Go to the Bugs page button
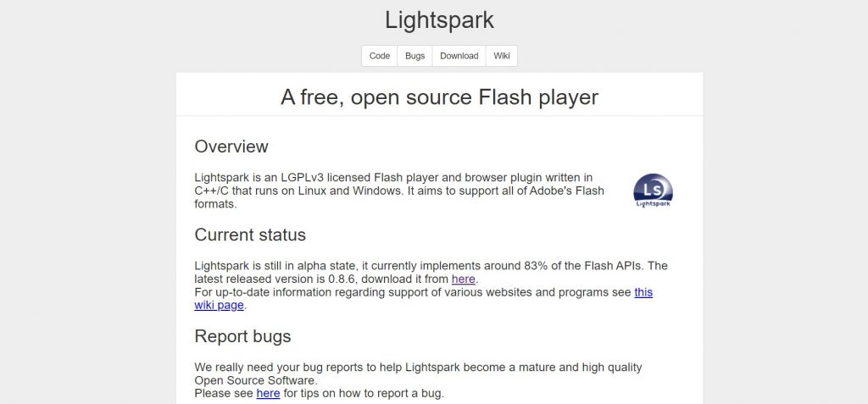The width and height of the screenshot is (868, 404). pyautogui.click(x=415, y=56)
